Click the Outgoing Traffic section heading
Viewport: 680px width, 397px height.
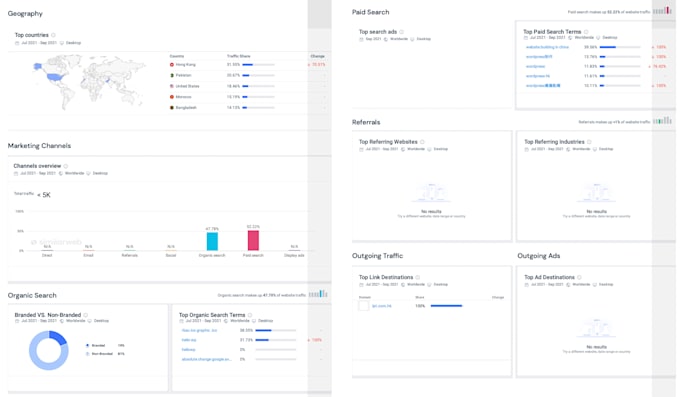pos(377,256)
